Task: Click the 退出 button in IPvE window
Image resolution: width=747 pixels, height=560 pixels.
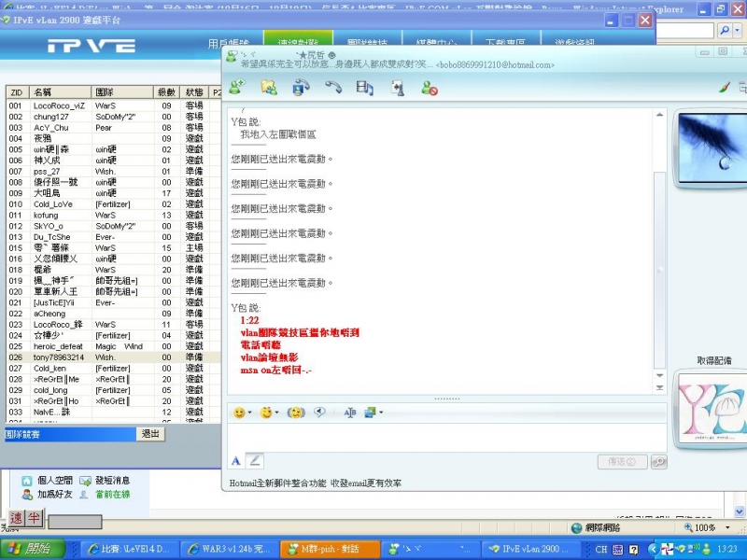Action: (150, 434)
